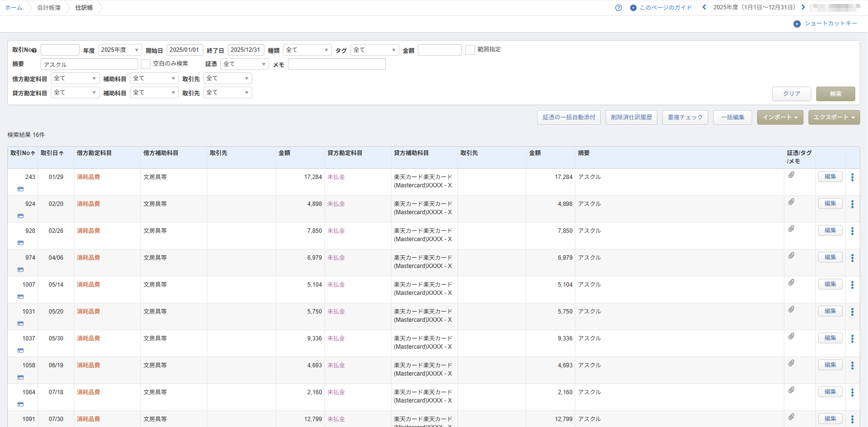This screenshot has width=868, height=427.
Task: Open the タグ dropdown
Action: [374, 50]
